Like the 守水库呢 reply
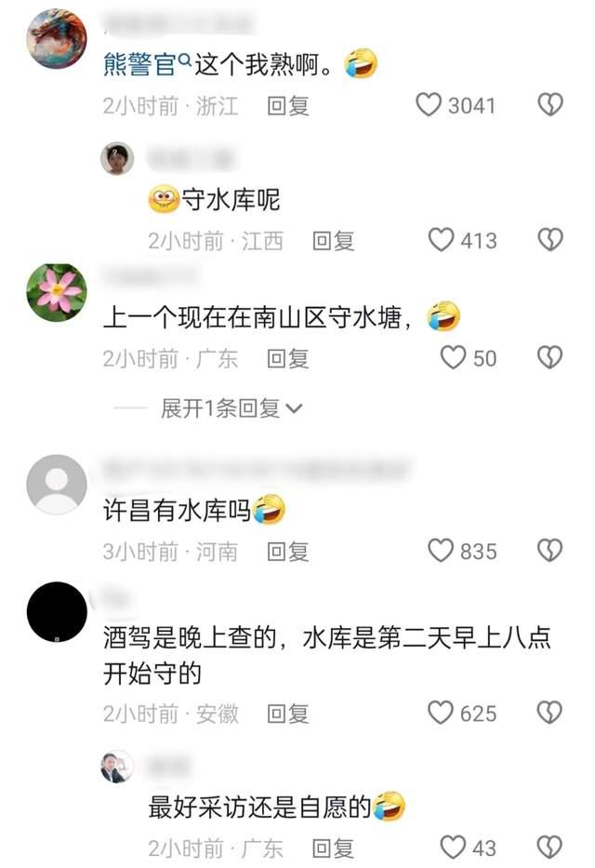Screen dimensions: 595x868 pos(441,240)
